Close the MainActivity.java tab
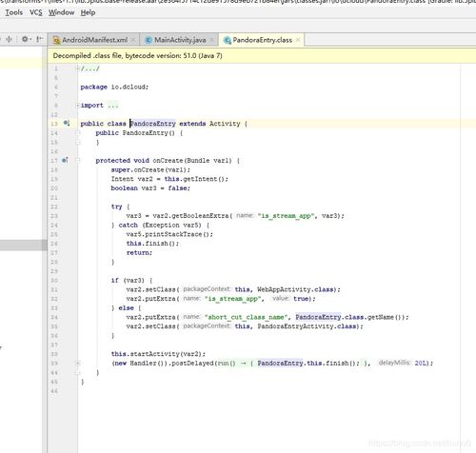This screenshot has height=453, width=476. click(212, 40)
